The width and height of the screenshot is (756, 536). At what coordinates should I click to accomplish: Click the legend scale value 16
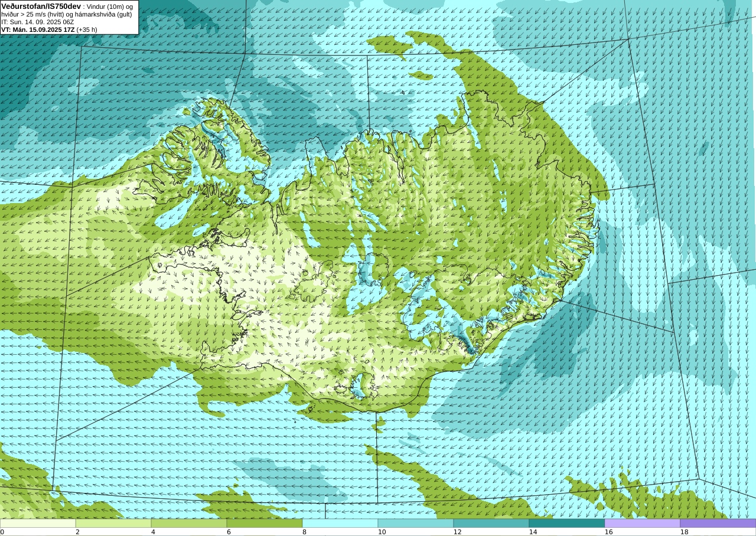pyautogui.click(x=608, y=532)
